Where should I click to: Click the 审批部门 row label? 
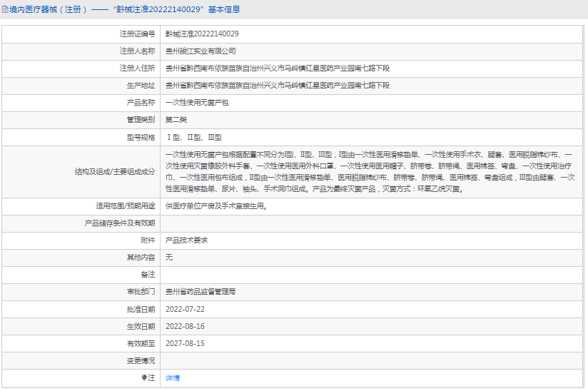141,292
